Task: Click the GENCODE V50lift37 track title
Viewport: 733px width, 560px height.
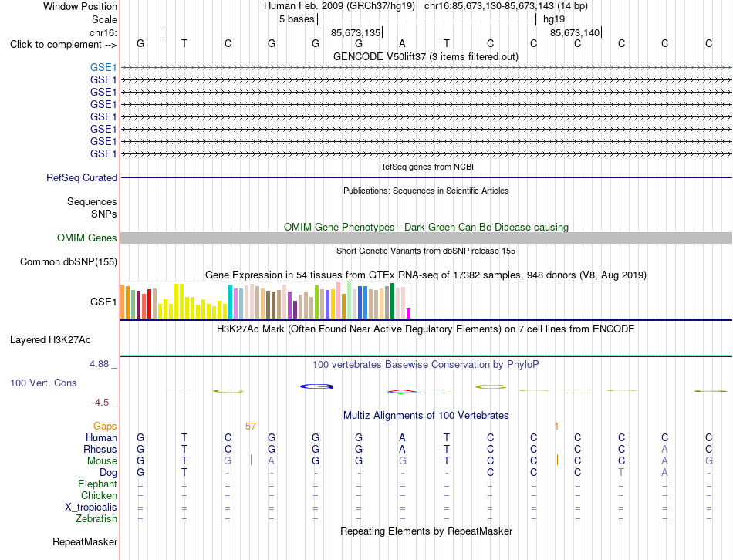Action: click(x=426, y=56)
